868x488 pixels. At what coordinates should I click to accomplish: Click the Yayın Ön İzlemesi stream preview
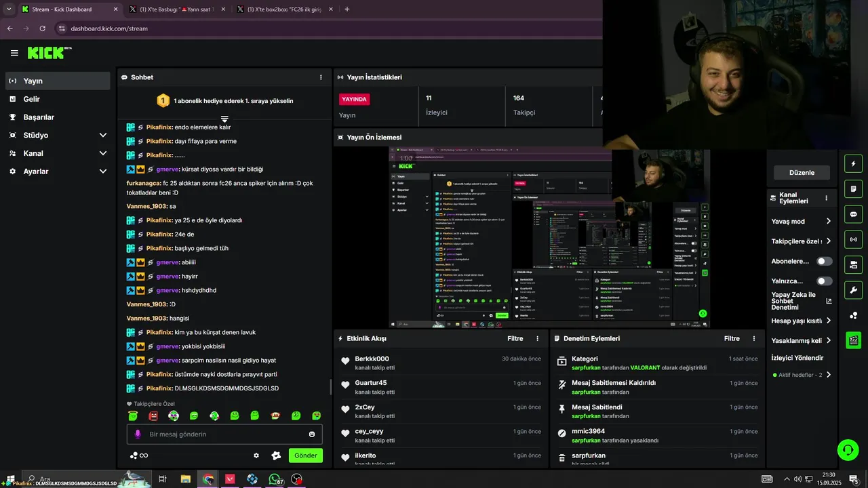[549, 237]
